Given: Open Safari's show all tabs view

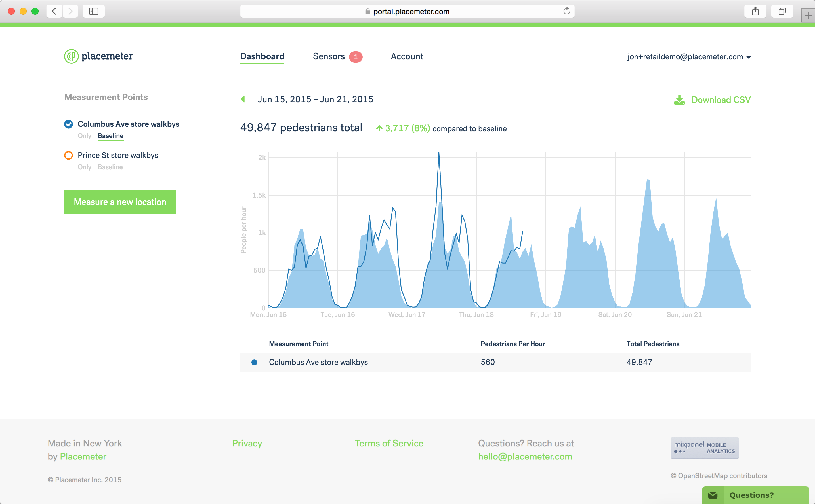Looking at the screenshot, I should [782, 11].
